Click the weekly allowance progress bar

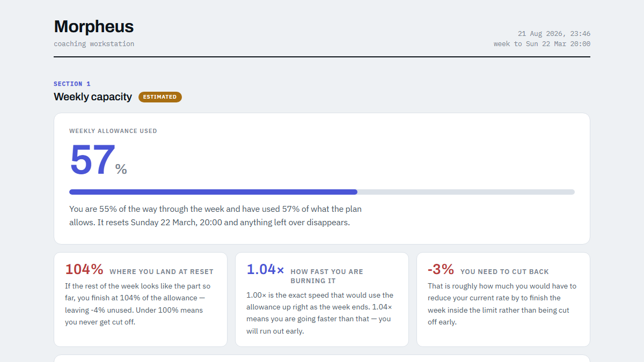[x=322, y=192]
